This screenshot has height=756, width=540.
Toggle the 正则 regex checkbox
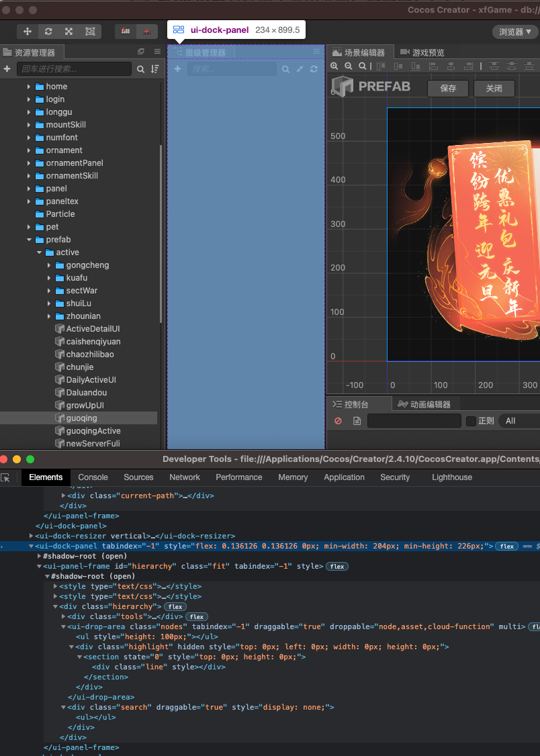(x=471, y=421)
